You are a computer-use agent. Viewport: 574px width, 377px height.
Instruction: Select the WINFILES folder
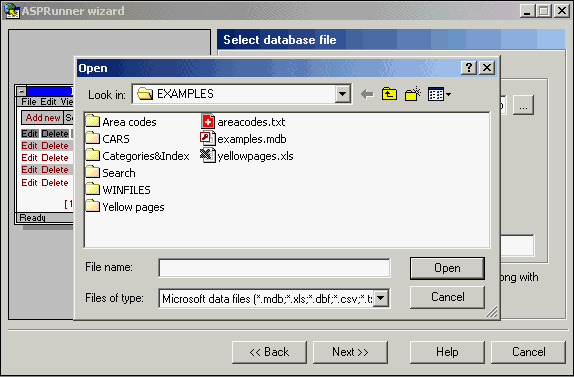coord(118,190)
